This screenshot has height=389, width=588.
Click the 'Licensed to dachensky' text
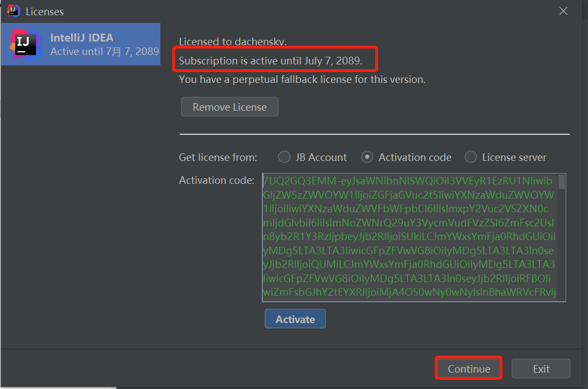pos(232,41)
